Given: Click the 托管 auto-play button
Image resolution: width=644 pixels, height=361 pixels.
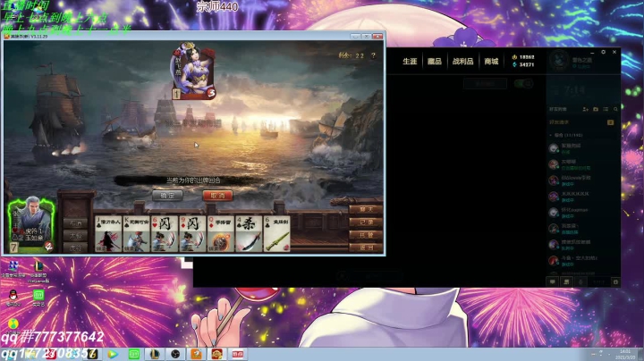Looking at the screenshot, I should (366, 235).
